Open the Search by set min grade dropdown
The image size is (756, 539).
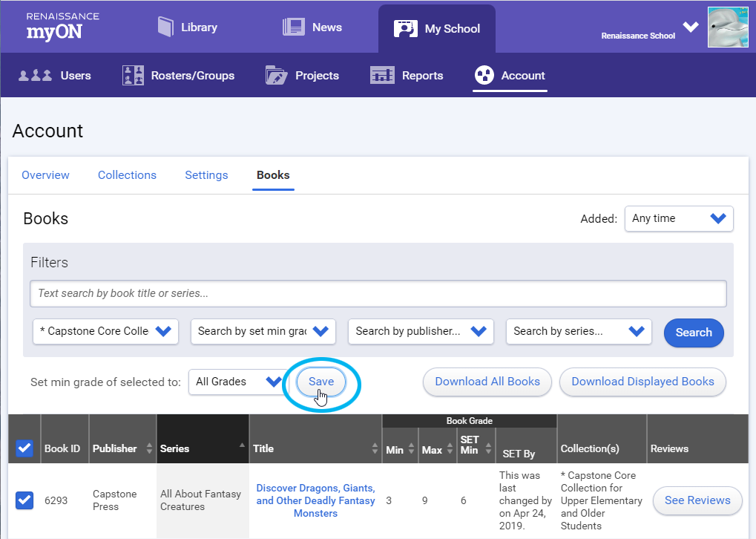tap(263, 332)
